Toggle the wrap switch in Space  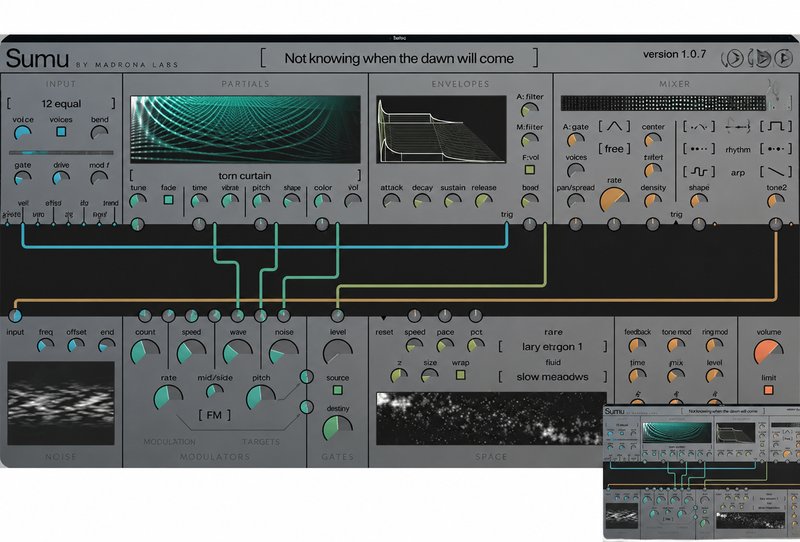click(x=460, y=375)
